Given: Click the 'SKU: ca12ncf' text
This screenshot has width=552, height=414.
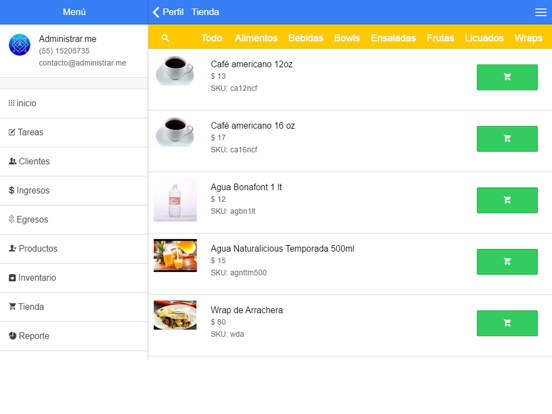Looking at the screenshot, I should pos(234,88).
